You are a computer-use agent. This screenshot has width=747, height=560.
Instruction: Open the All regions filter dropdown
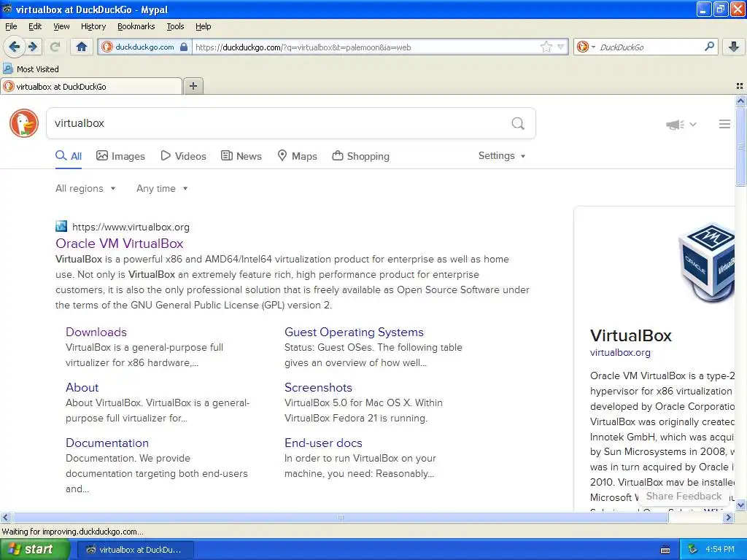pyautogui.click(x=85, y=188)
